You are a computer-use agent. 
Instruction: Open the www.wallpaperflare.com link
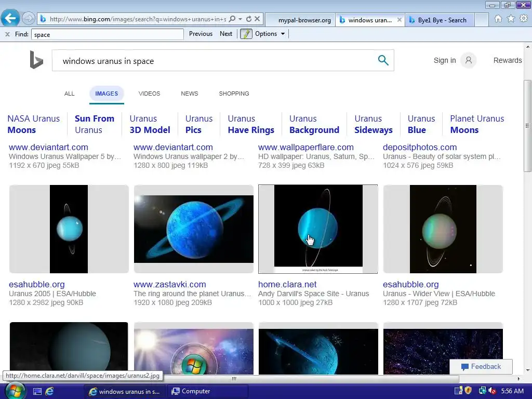point(305,147)
